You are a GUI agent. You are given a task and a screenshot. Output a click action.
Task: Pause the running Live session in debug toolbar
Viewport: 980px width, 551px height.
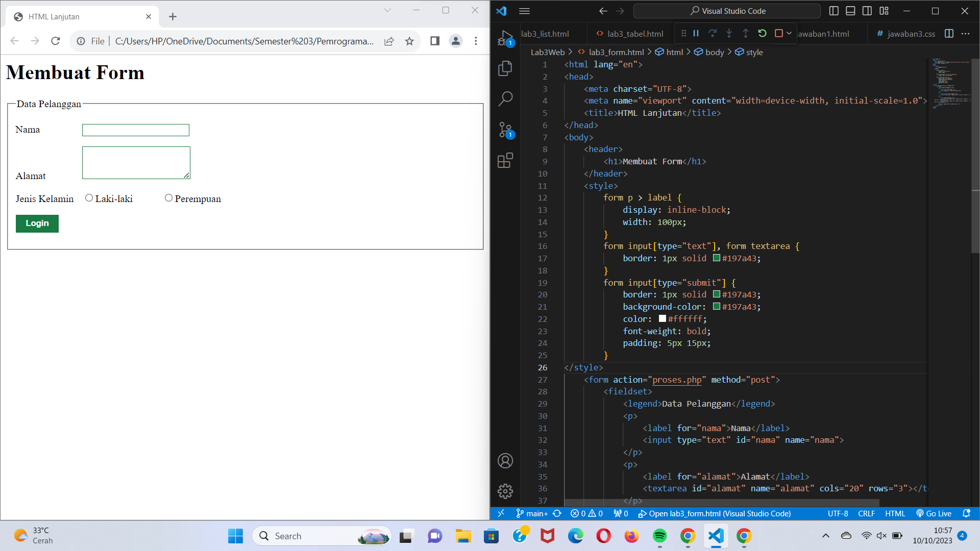point(696,33)
